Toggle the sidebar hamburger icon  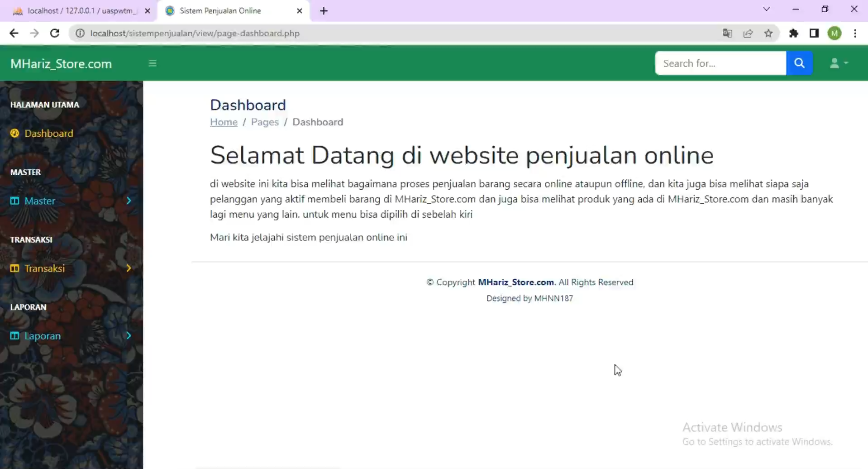click(152, 63)
